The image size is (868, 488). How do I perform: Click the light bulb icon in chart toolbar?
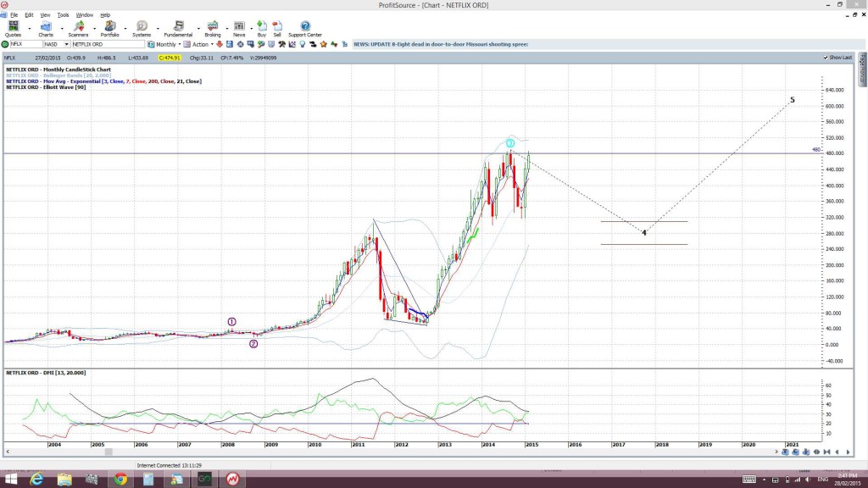[x=303, y=44]
